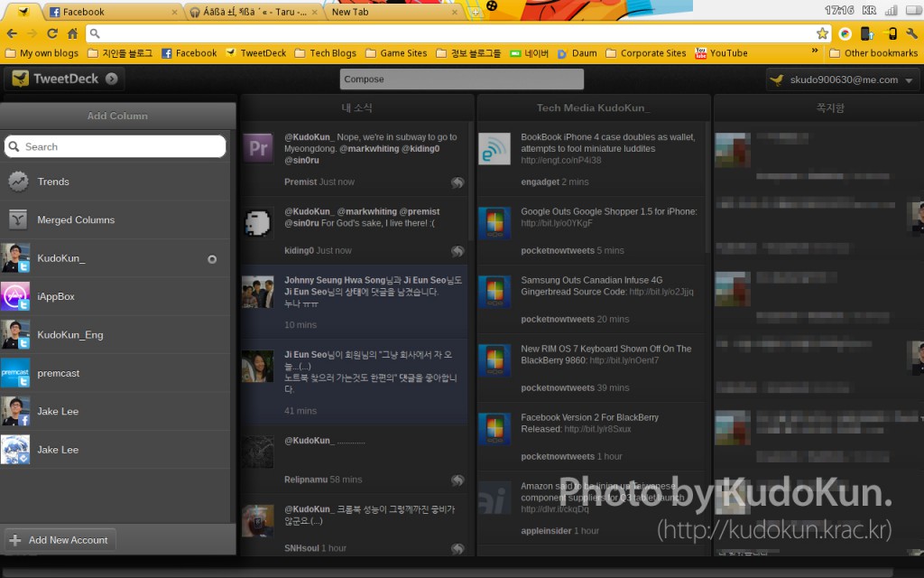This screenshot has width=924, height=578.
Task: Click the Tech Media KudoKun_ column header
Action: tap(594, 108)
